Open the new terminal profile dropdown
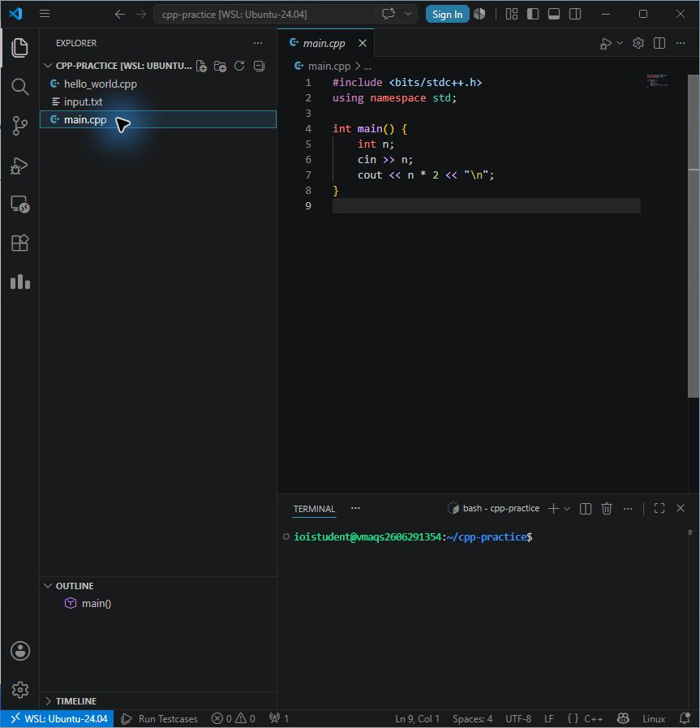Viewport: 700px width, 728px height. [x=567, y=509]
